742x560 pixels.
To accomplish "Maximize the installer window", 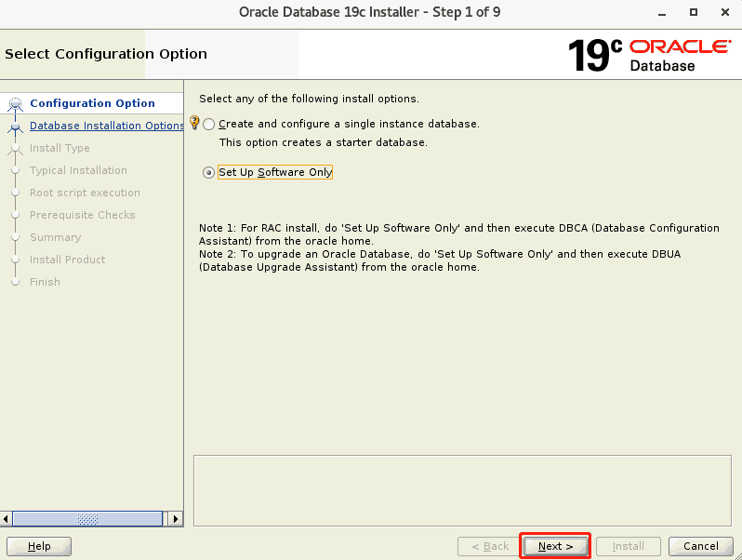I will tap(694, 12).
